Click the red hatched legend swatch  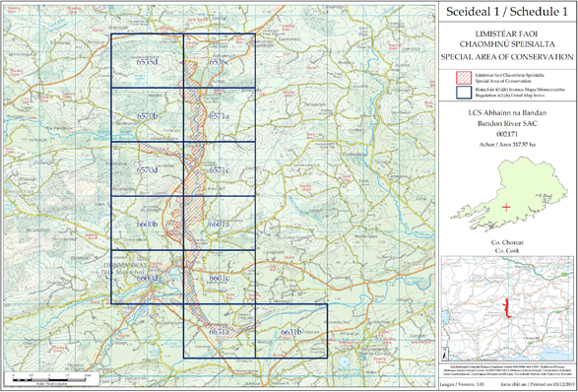(463, 77)
